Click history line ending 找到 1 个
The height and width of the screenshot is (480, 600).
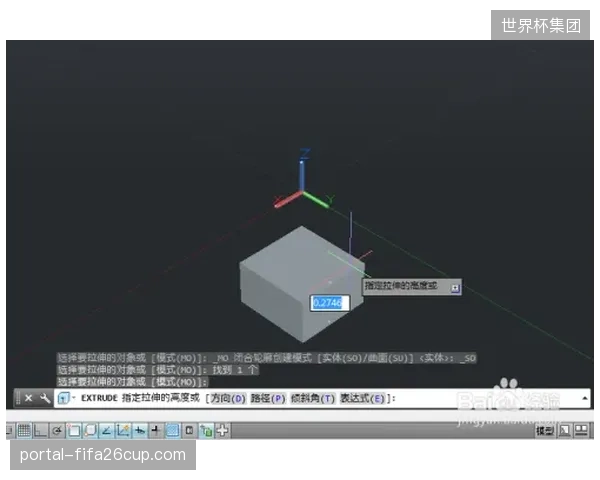click(x=158, y=370)
